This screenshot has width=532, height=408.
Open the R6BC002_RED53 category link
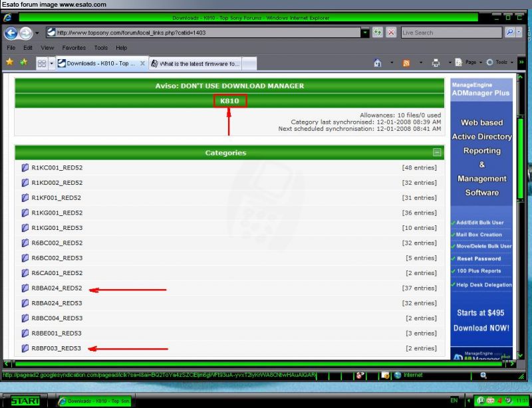click(57, 258)
